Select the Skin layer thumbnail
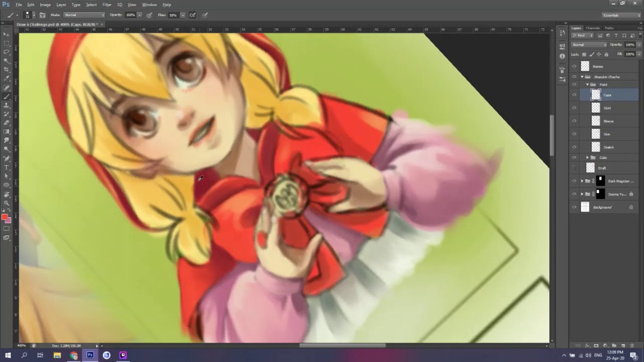Image resolution: width=644 pixels, height=362 pixels. click(x=596, y=134)
